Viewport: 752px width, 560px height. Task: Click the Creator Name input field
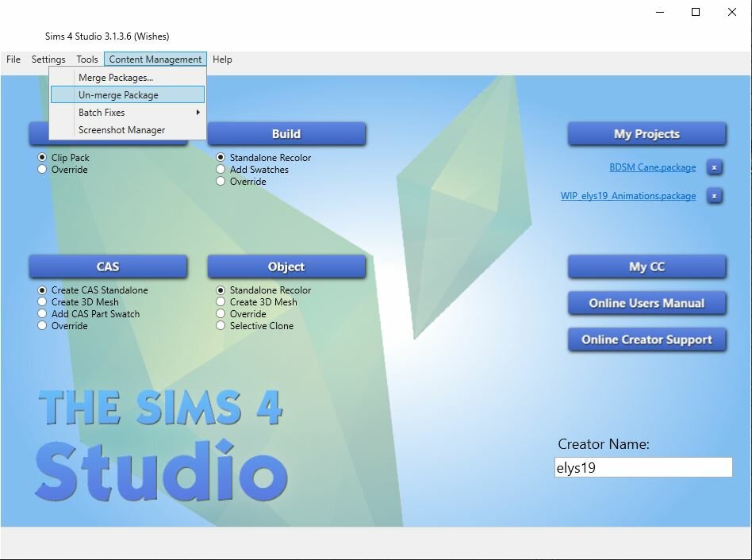pos(643,467)
